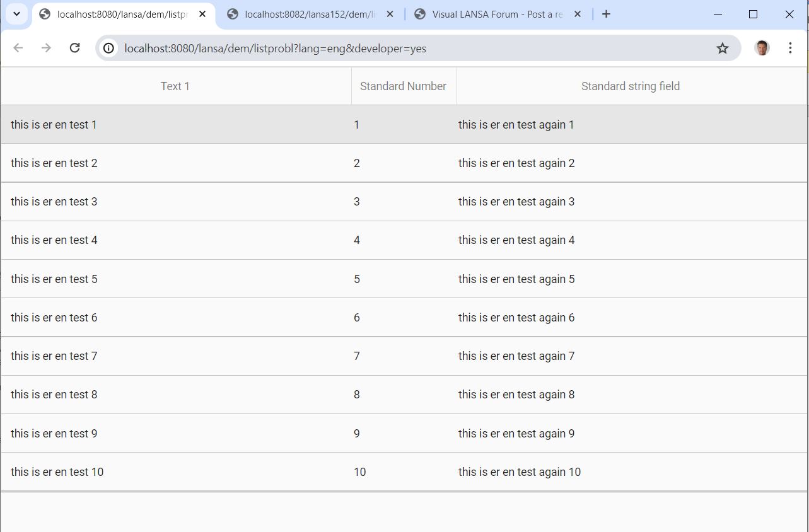Sort by the Standard Number column header
This screenshot has width=809, height=532.
[403, 86]
